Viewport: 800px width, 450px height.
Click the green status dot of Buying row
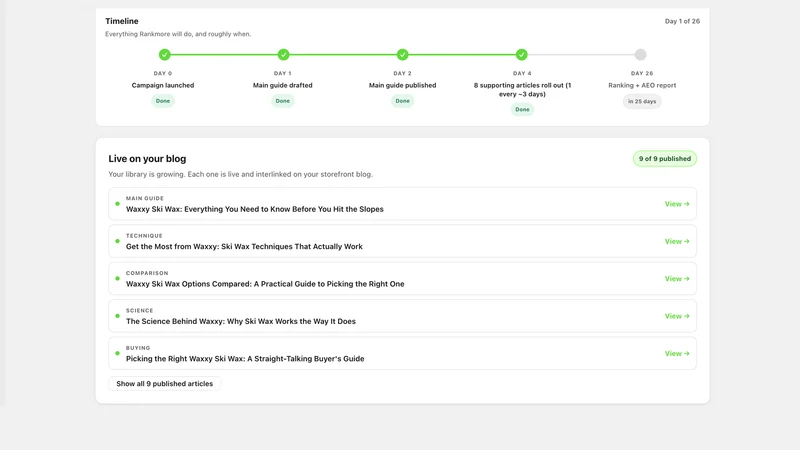pyautogui.click(x=117, y=354)
